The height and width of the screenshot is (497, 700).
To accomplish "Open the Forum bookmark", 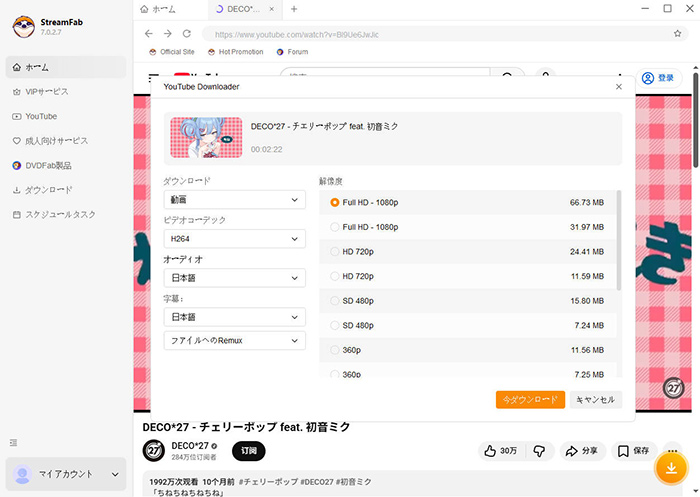I will tap(292, 52).
